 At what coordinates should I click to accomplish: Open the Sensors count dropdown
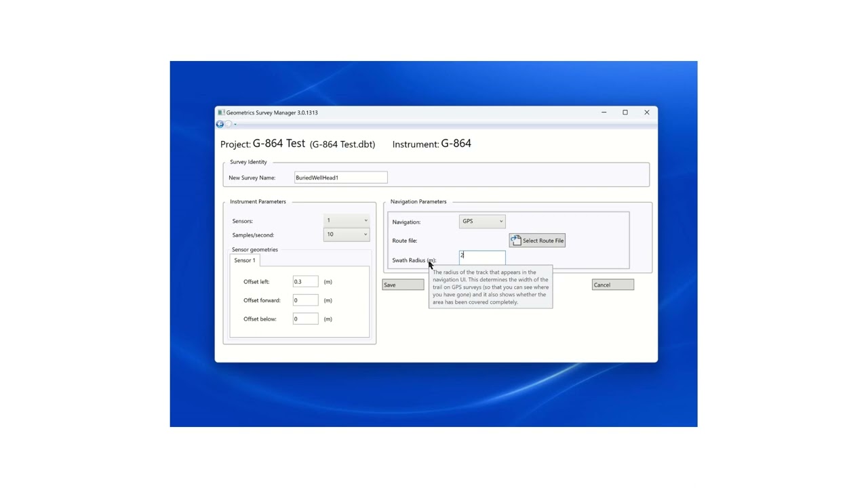pos(347,220)
